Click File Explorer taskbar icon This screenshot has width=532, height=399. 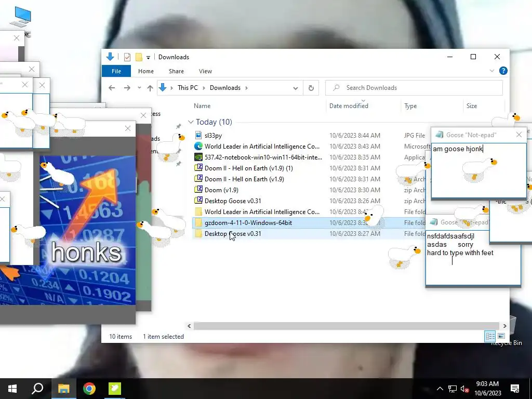tap(63, 389)
